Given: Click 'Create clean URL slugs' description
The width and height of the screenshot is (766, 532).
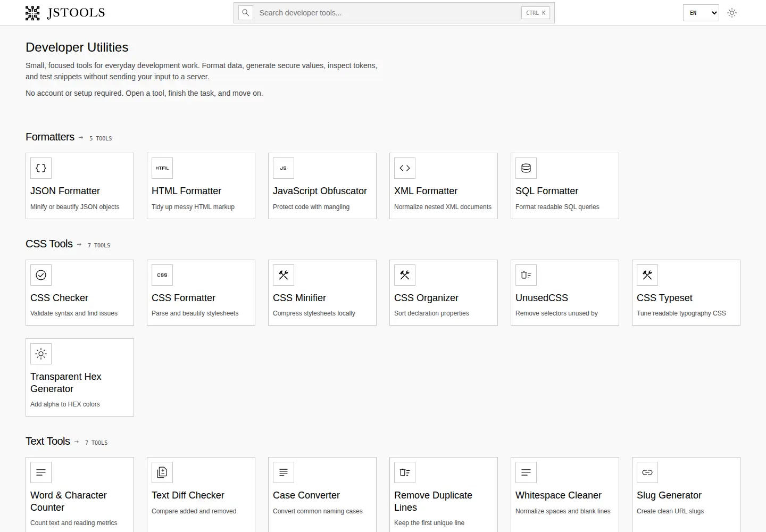Looking at the screenshot, I should click(x=670, y=511).
